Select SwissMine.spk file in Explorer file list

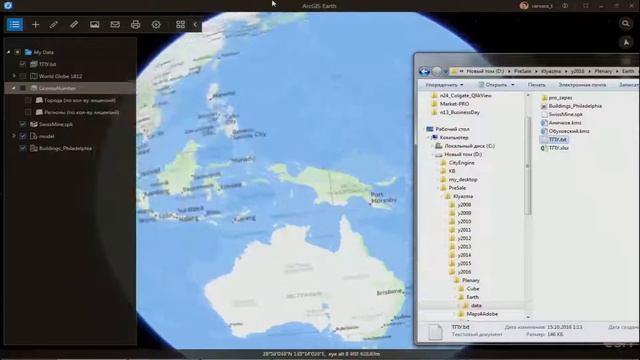[565, 114]
